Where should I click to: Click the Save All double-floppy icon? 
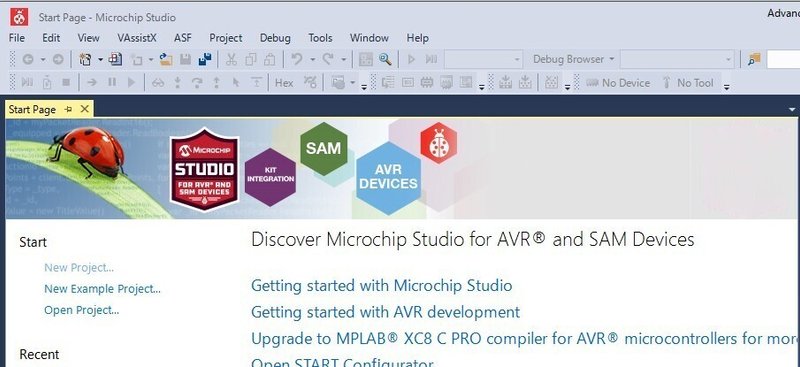tap(205, 59)
